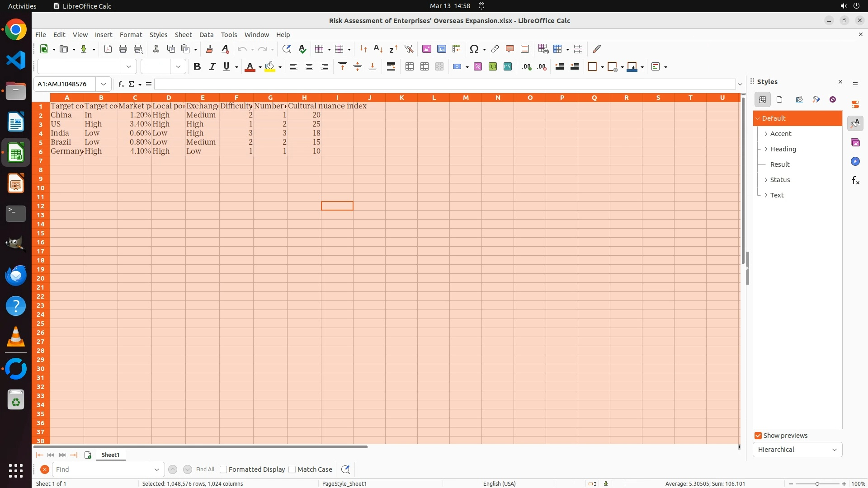This screenshot has height=488, width=868.
Task: Click the Print icon in toolbar
Action: 123,49
